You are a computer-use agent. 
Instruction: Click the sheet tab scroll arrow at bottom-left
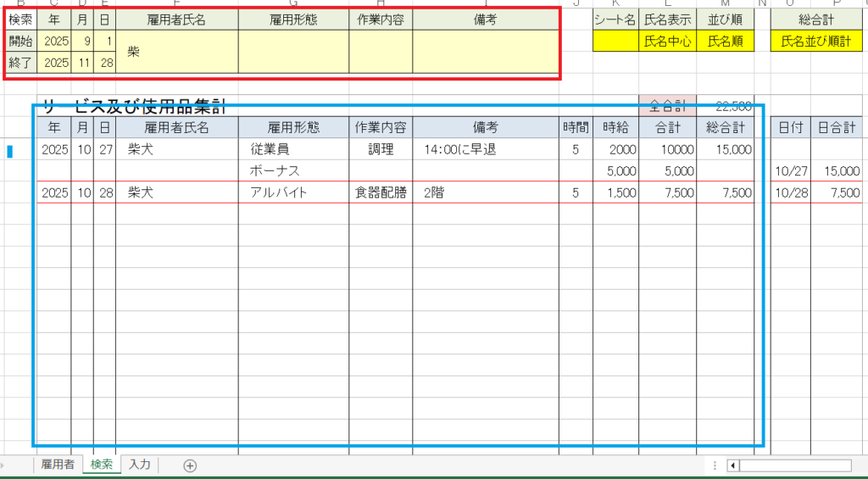7,465
